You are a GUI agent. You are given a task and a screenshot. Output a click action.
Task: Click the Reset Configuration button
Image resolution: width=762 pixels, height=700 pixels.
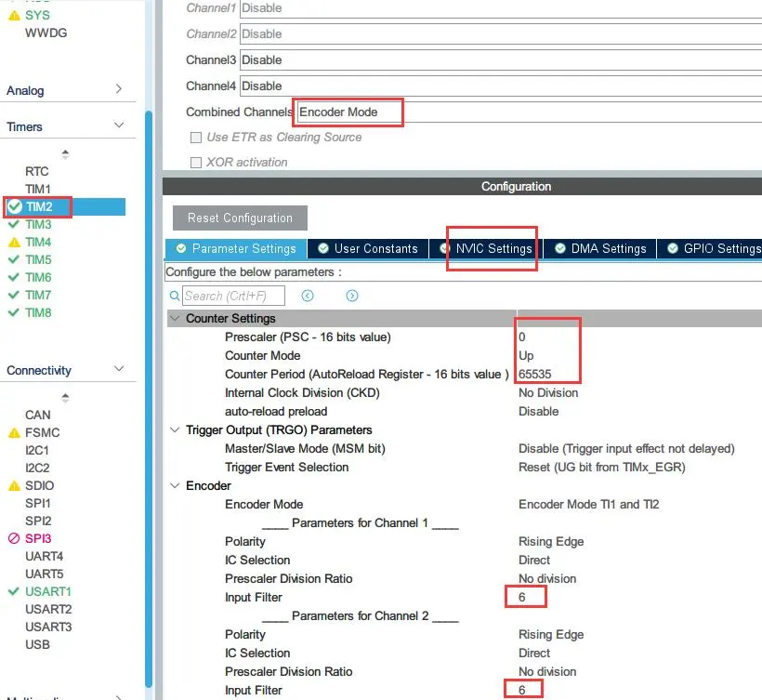coord(240,218)
